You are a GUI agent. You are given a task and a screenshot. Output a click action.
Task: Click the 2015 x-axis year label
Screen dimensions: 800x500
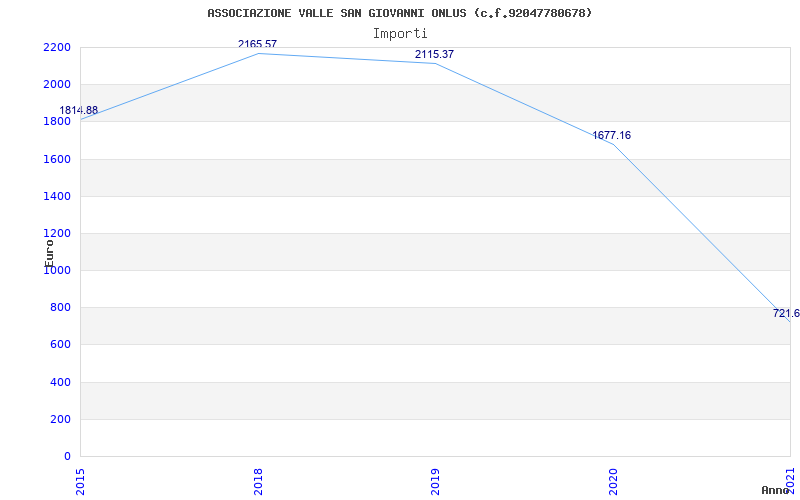[80, 482]
